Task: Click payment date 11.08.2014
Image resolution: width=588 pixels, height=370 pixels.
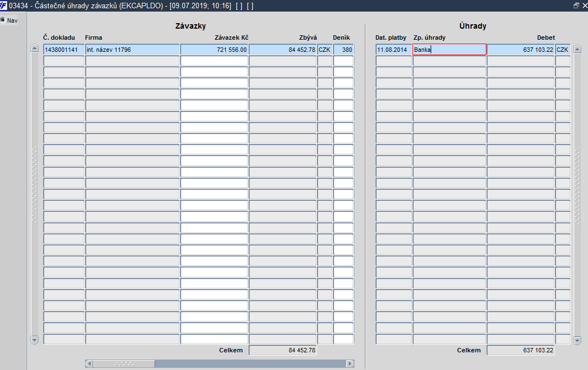Action: click(x=394, y=50)
